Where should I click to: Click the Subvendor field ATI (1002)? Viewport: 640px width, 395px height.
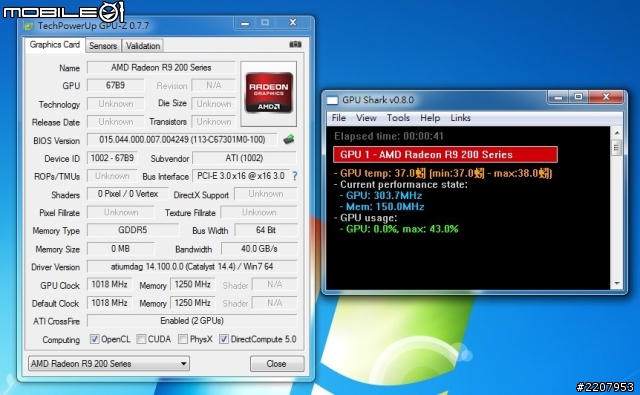(244, 158)
